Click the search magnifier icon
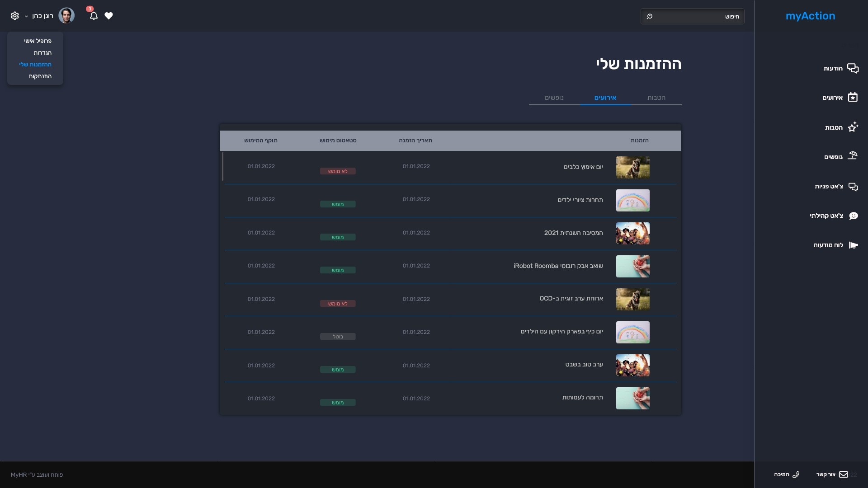 click(650, 16)
